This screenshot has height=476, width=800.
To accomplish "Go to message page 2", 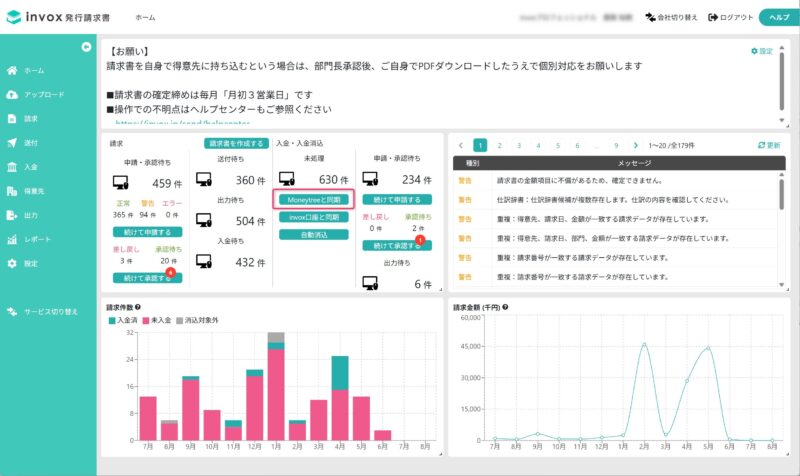I will coord(499,145).
